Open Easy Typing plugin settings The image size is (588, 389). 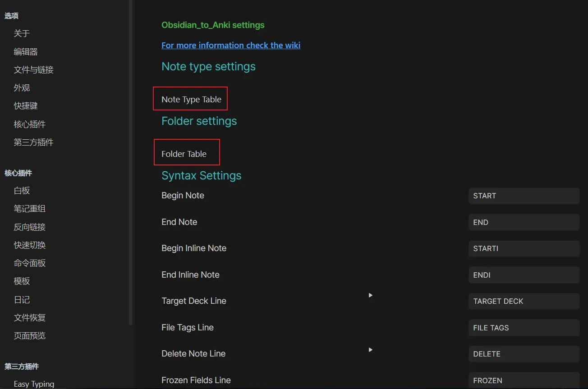[34, 384]
